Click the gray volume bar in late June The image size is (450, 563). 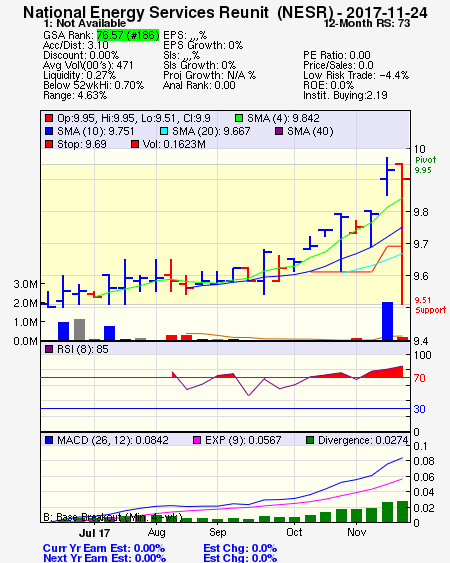coord(79,330)
